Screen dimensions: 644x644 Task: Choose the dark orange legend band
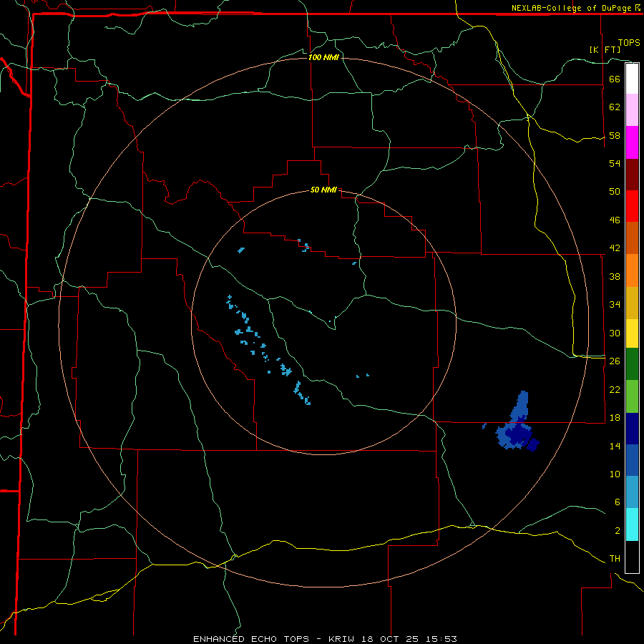(632, 238)
